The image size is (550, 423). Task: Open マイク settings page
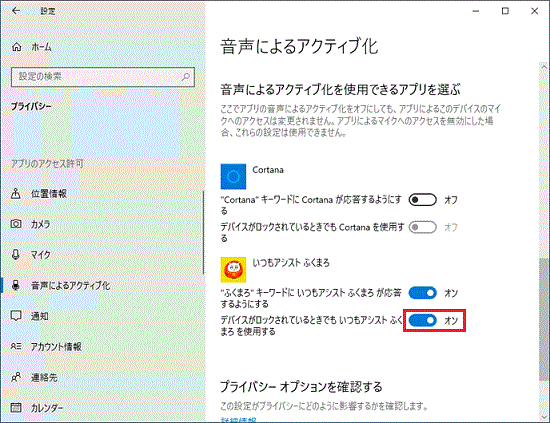click(40, 255)
